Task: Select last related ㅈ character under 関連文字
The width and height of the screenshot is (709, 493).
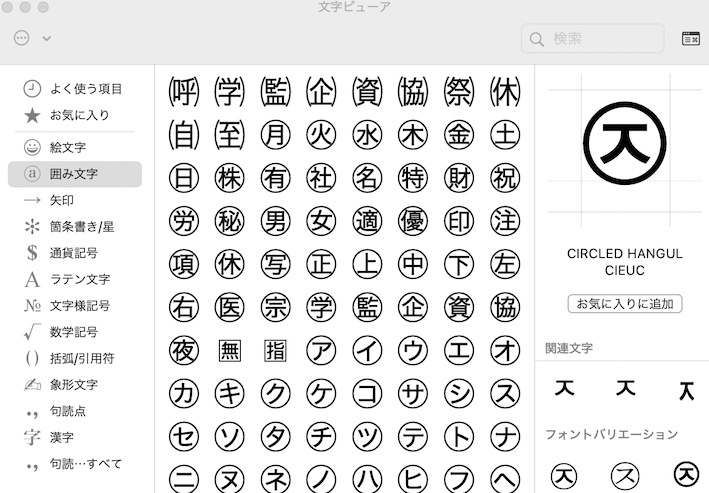Action: pyautogui.click(x=686, y=390)
